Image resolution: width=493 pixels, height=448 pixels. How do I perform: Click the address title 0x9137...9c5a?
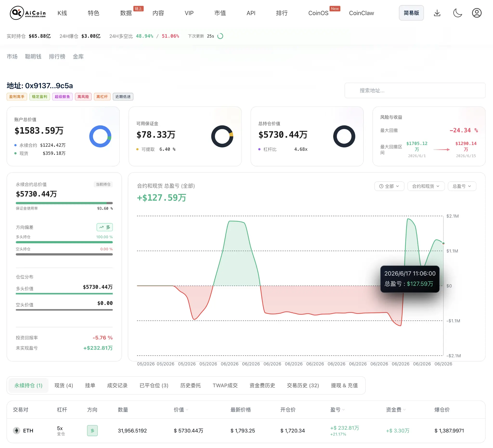pos(40,86)
